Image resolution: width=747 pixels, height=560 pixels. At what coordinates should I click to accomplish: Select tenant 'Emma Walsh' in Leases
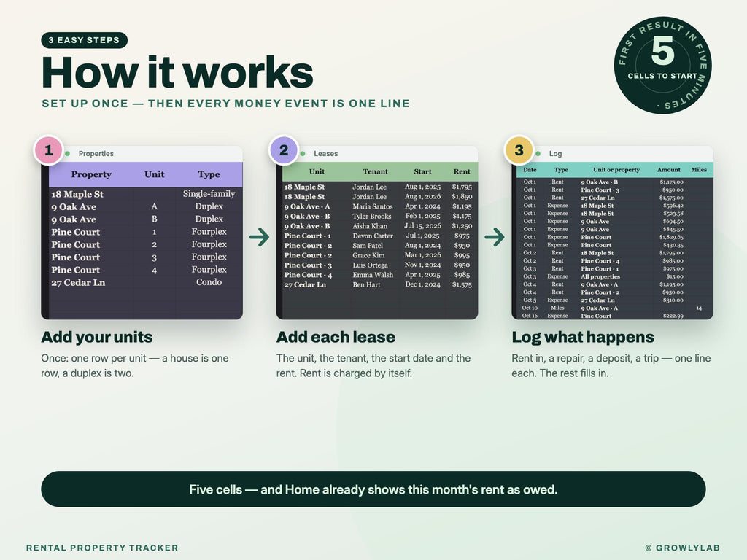click(x=373, y=275)
